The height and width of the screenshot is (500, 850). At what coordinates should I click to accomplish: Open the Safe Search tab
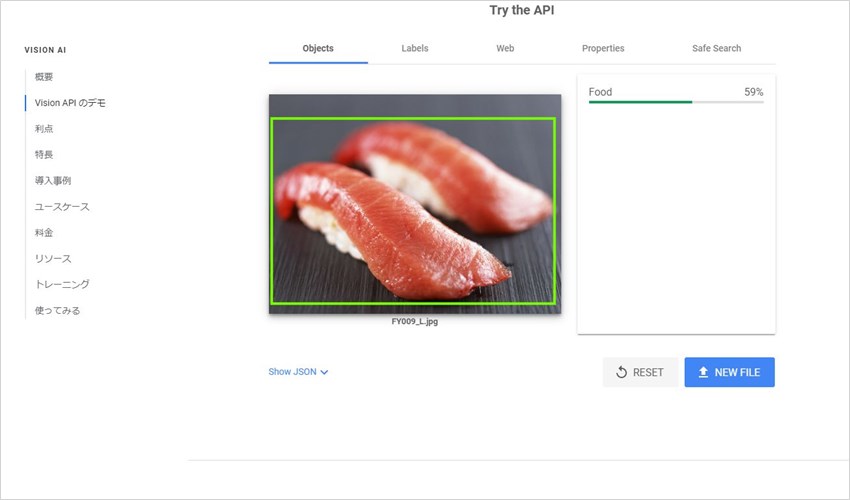[x=716, y=48]
